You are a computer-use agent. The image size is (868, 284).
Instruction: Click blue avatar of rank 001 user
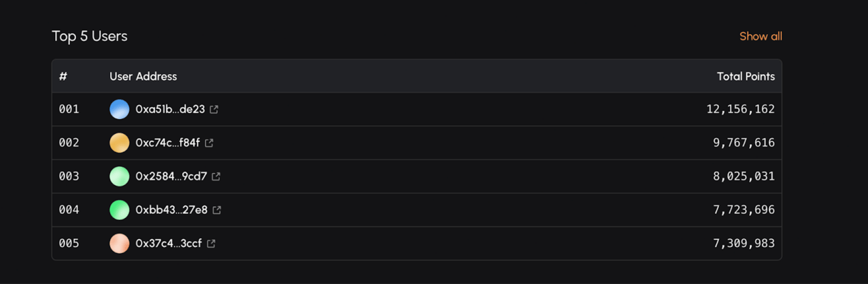tap(120, 109)
